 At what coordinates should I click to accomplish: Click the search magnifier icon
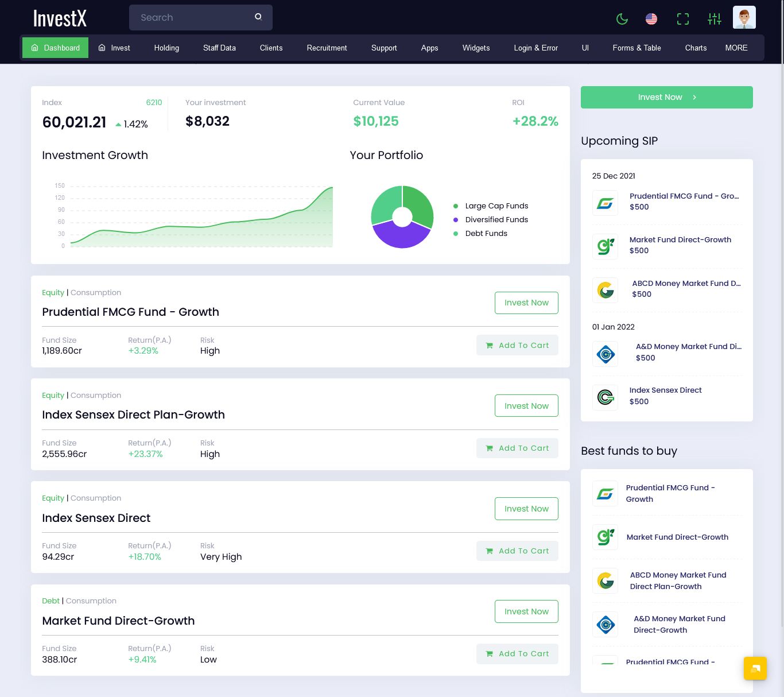(258, 17)
